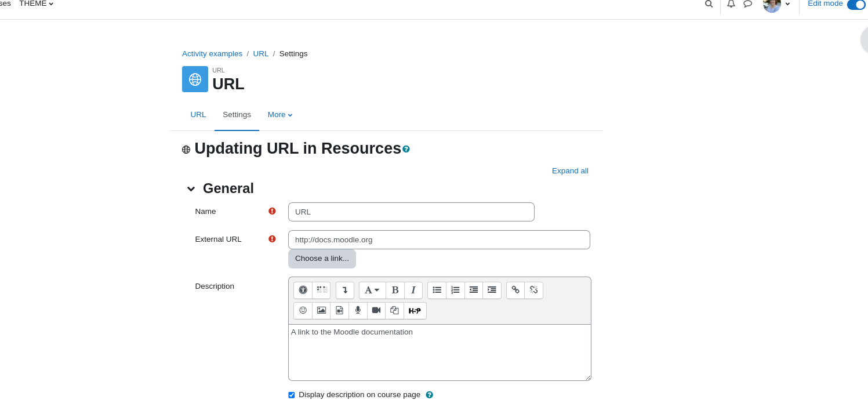
Task: Insert an unordered bullet list
Action: 437,290
